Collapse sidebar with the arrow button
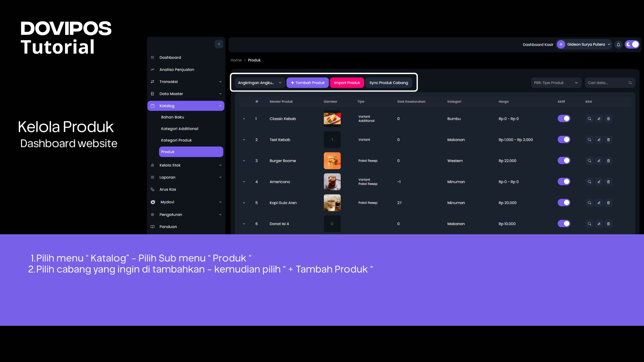 219,44
